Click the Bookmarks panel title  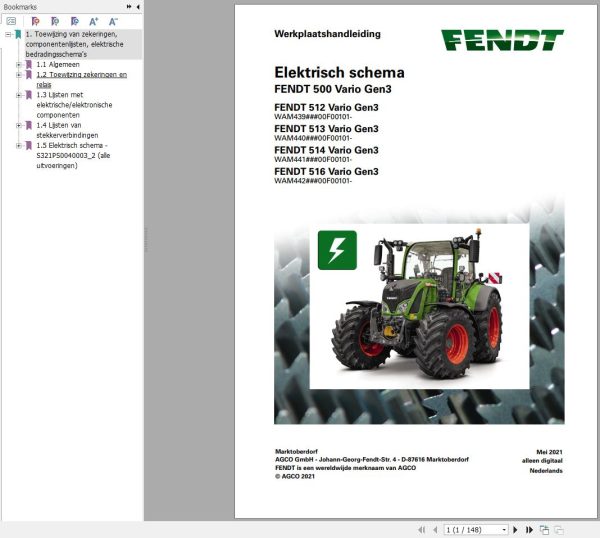pos(20,7)
